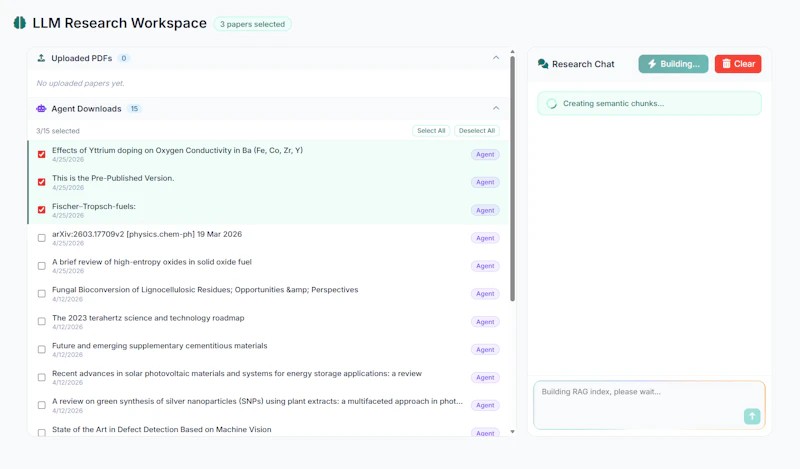Click title Effects of Yttrium doping on Oxygen Conductivity

[x=177, y=151]
